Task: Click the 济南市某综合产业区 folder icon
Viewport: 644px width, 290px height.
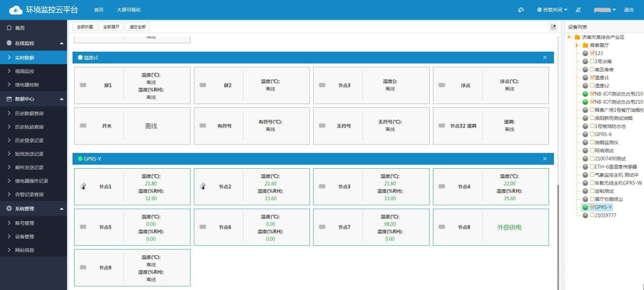Action: [x=577, y=37]
